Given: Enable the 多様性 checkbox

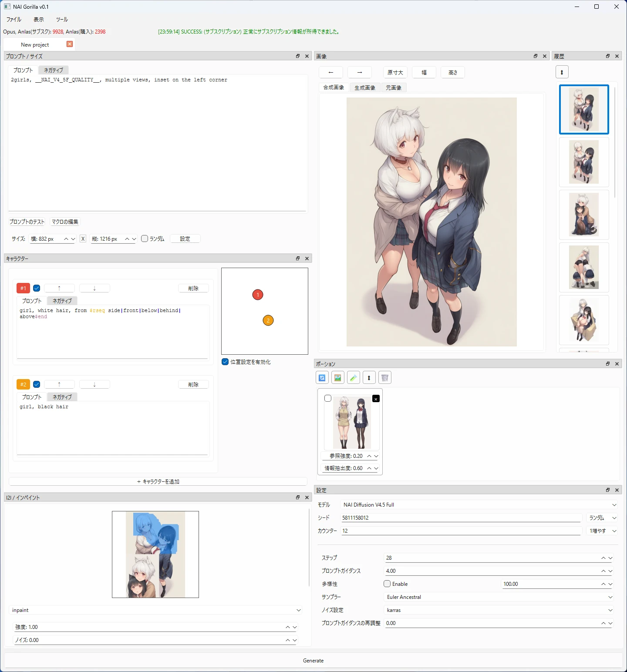Looking at the screenshot, I should click(x=387, y=584).
